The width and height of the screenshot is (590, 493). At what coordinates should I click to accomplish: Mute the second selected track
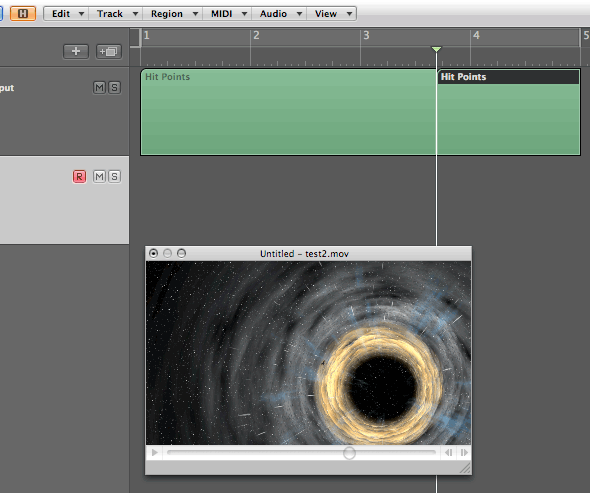99,177
